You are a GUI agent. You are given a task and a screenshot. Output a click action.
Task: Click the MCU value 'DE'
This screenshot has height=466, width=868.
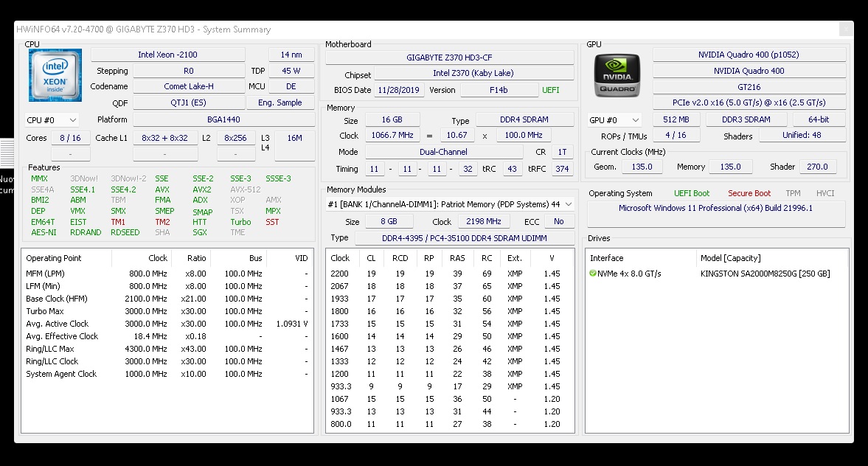291,86
